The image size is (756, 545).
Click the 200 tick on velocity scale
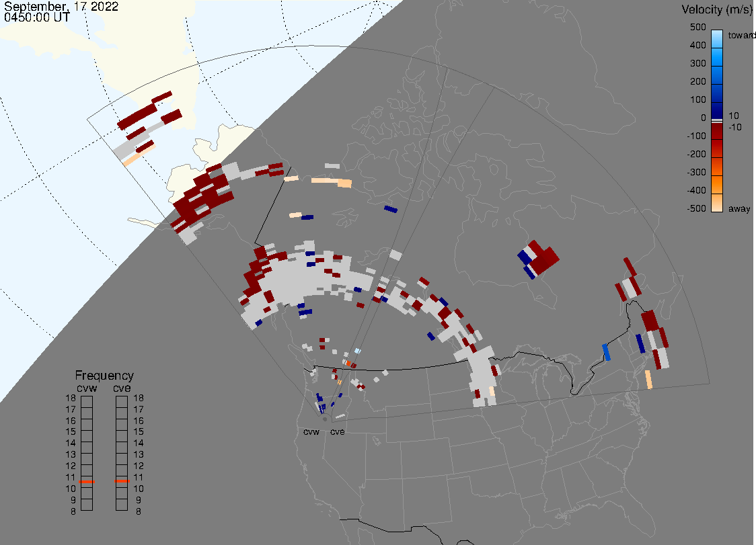click(697, 81)
